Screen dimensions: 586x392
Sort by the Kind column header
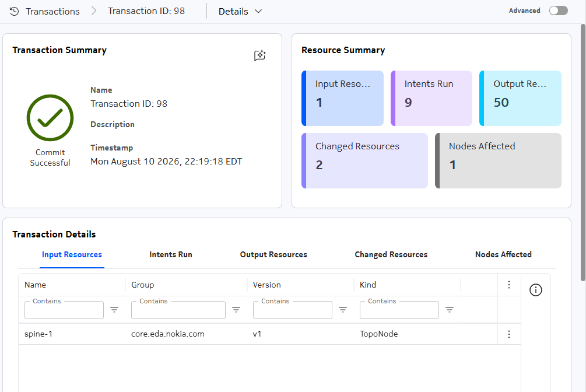click(368, 285)
